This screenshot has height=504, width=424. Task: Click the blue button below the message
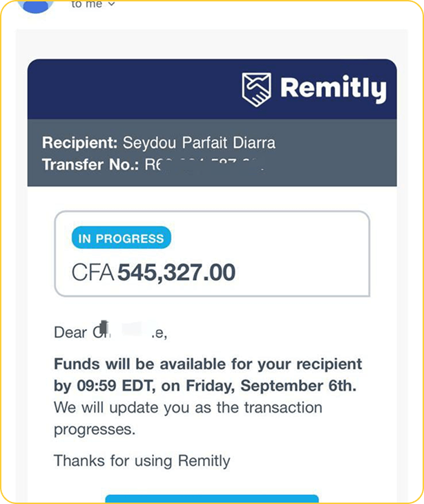(211, 498)
